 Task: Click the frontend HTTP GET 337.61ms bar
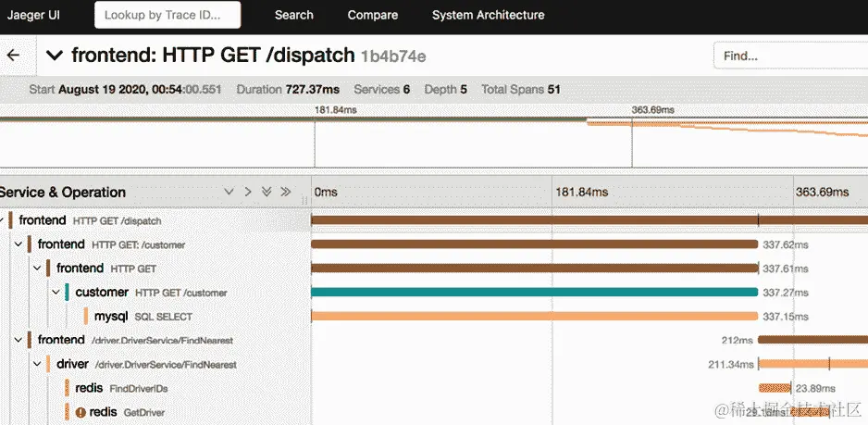coord(535,269)
